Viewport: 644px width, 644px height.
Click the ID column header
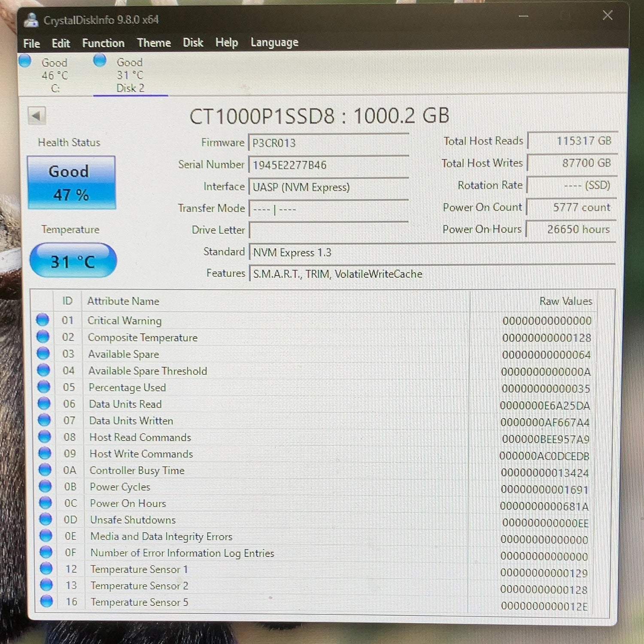(x=67, y=301)
